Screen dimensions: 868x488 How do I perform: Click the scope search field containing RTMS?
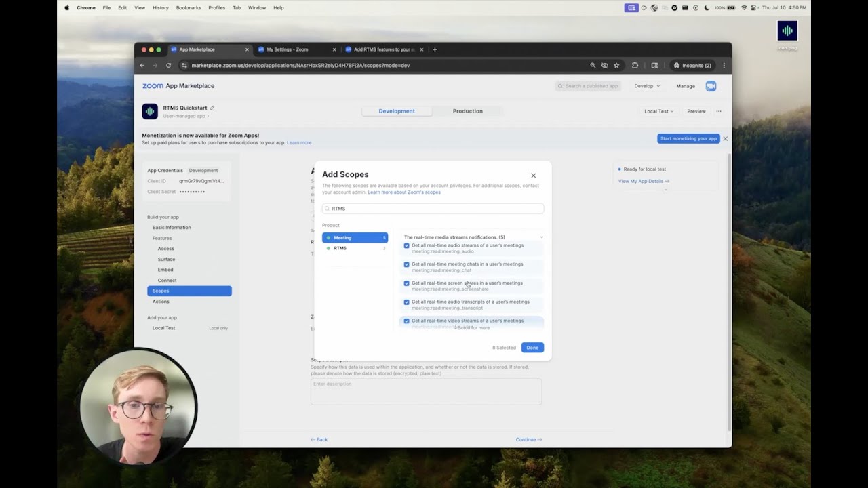coord(433,209)
